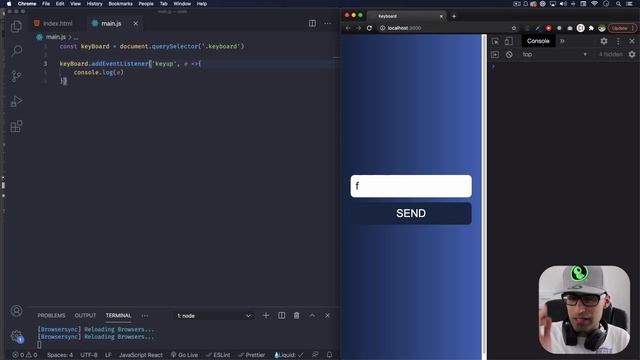Viewport: 640px width, 360px height.
Task: Open editor More Actions ellipsis
Action: coord(327,23)
